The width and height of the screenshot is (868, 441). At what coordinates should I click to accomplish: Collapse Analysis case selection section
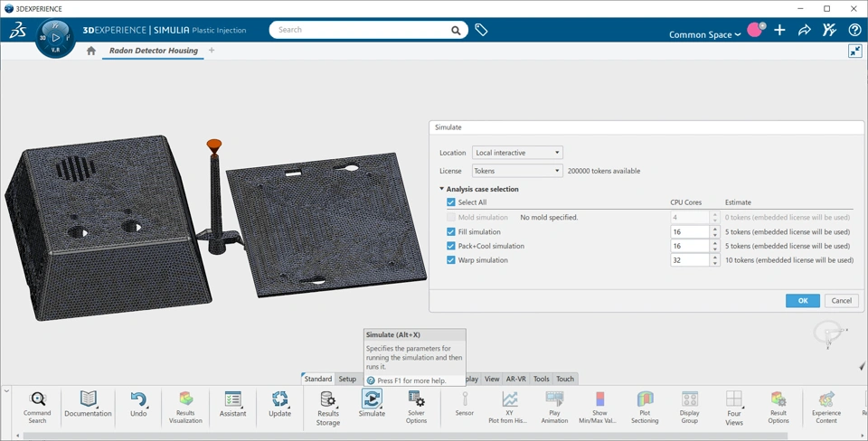pyautogui.click(x=442, y=189)
